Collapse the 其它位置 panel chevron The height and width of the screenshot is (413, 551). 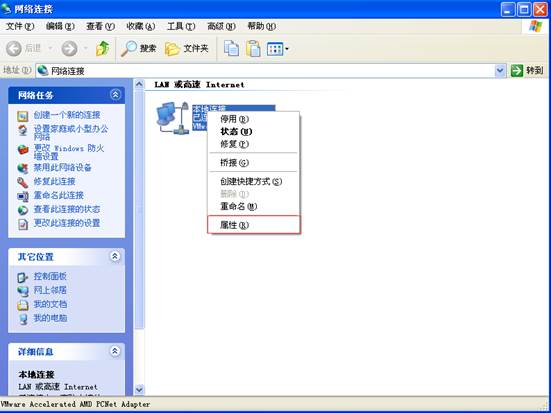tap(115, 256)
